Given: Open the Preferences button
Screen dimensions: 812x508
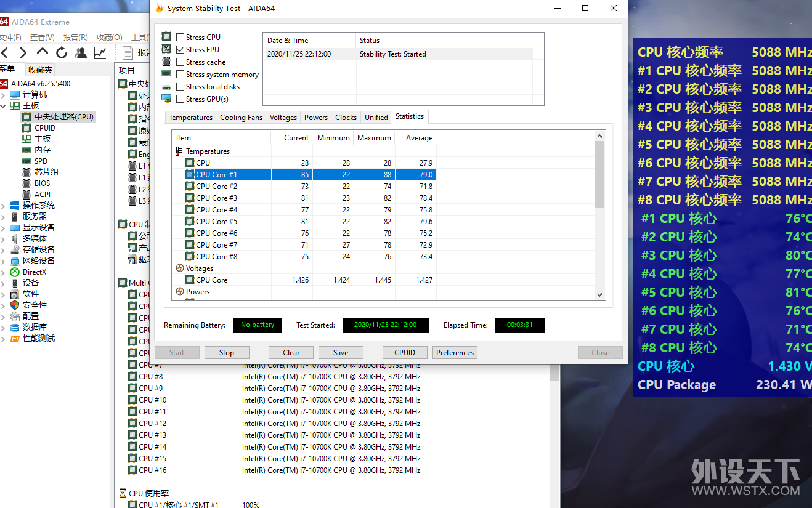Looking at the screenshot, I should click(455, 353).
